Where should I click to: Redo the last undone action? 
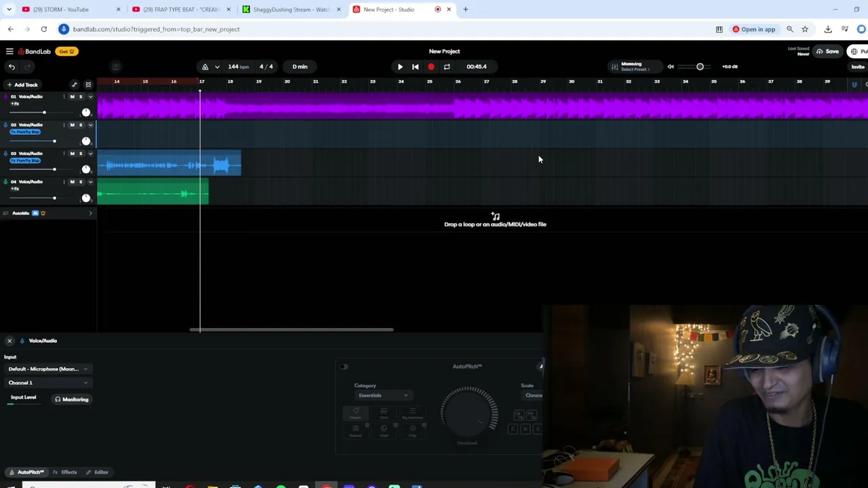click(x=27, y=66)
